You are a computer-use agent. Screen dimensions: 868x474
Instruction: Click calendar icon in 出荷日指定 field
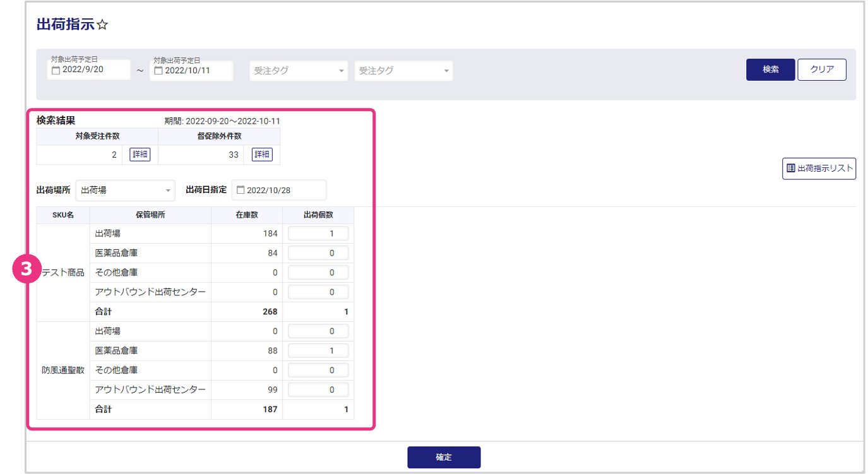240,190
